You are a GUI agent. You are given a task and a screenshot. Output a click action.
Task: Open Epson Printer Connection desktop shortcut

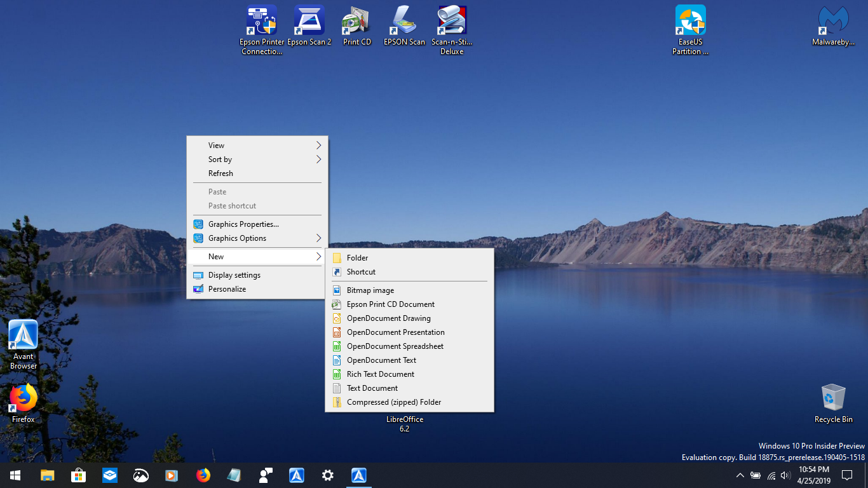pyautogui.click(x=262, y=30)
